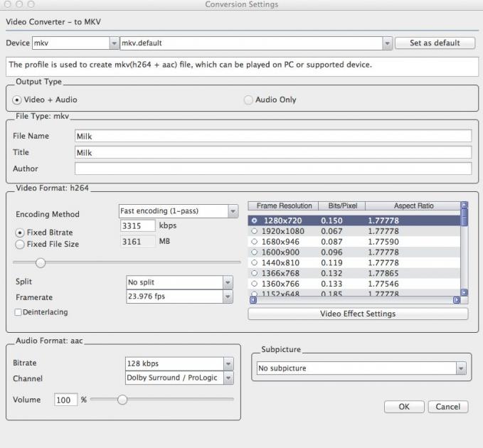Click the Volume slider handle

(x=122, y=400)
